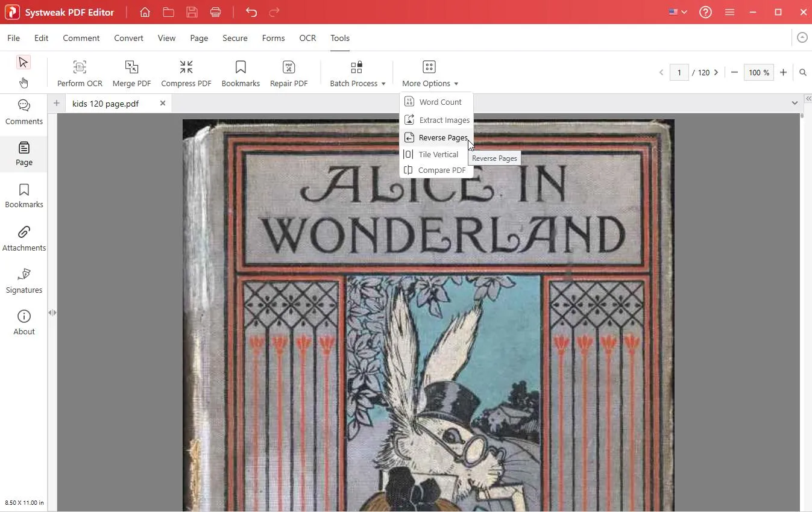The image size is (812, 512).
Task: Click the page number input field
Action: pos(679,72)
